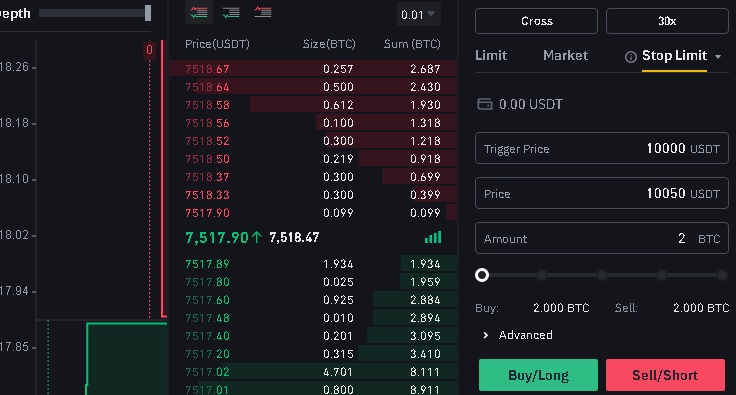Open the 0.01 price grouping dropdown
Image resolution: width=736 pixels, height=395 pixels.
pos(418,15)
